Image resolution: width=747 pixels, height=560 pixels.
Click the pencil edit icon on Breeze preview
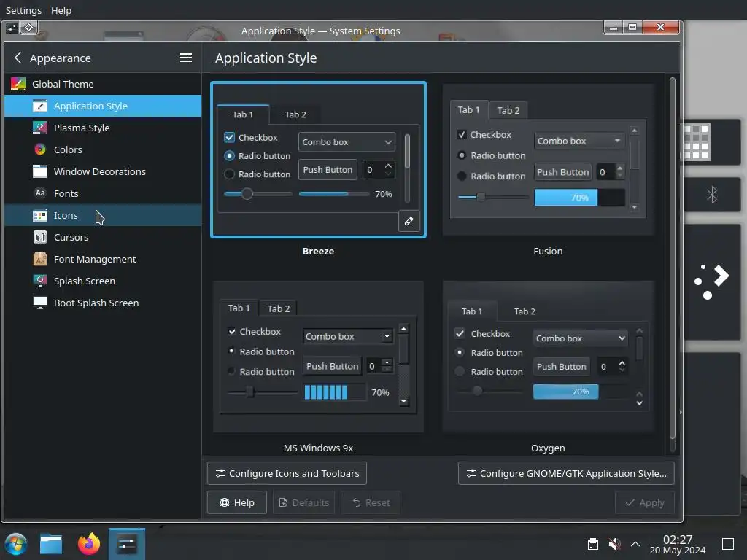(x=409, y=221)
